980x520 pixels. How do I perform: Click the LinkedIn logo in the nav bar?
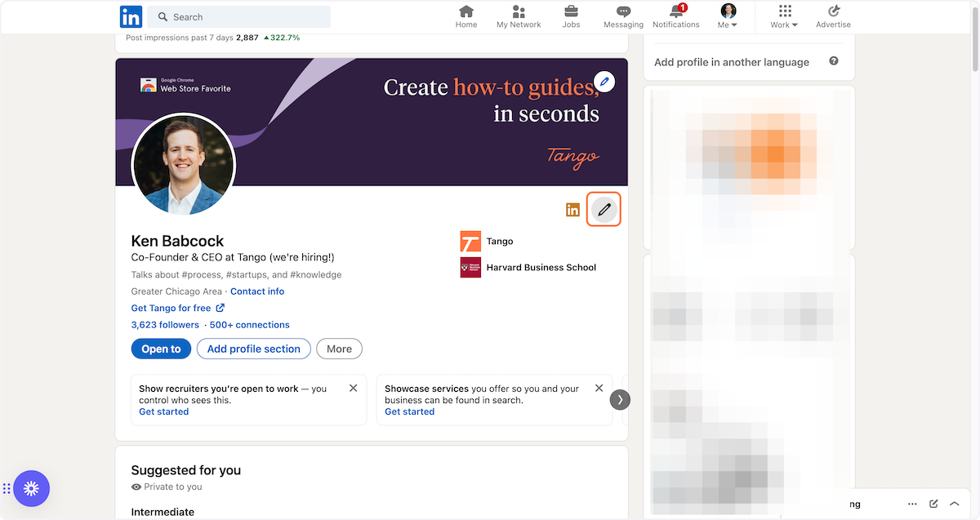tap(131, 16)
